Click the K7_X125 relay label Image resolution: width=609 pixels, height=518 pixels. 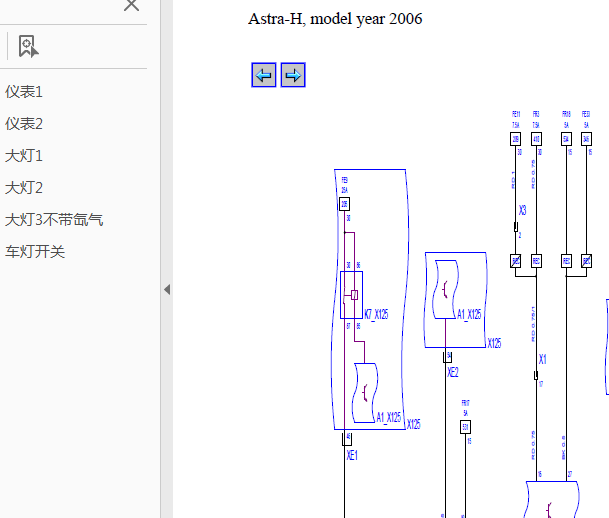pyautogui.click(x=376, y=314)
